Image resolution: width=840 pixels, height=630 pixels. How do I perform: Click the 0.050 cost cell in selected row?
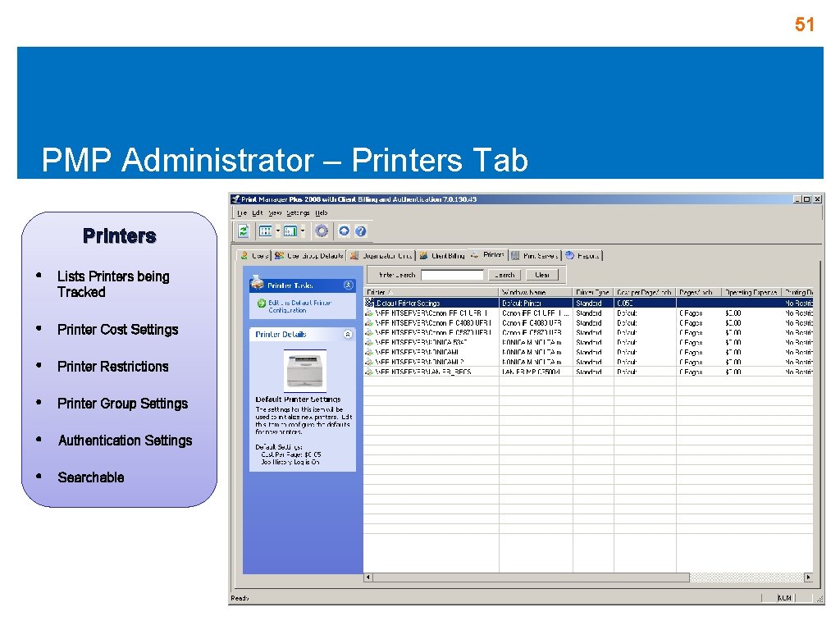coord(645,304)
